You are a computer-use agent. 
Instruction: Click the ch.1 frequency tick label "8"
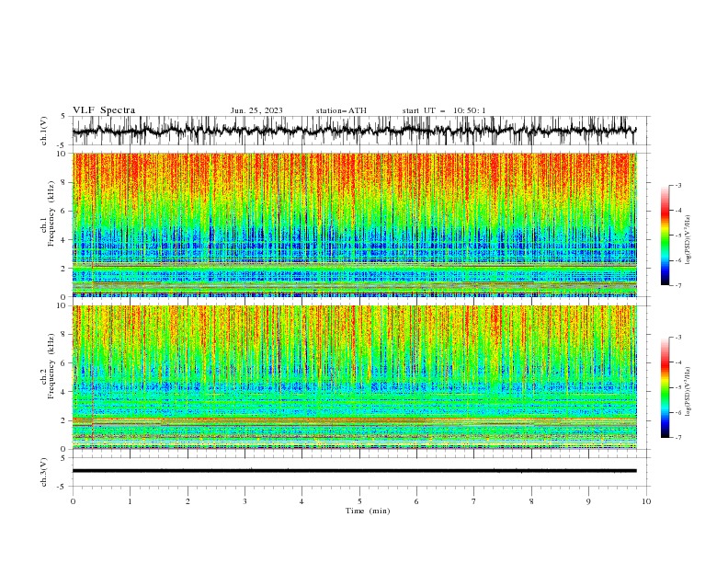coord(65,182)
